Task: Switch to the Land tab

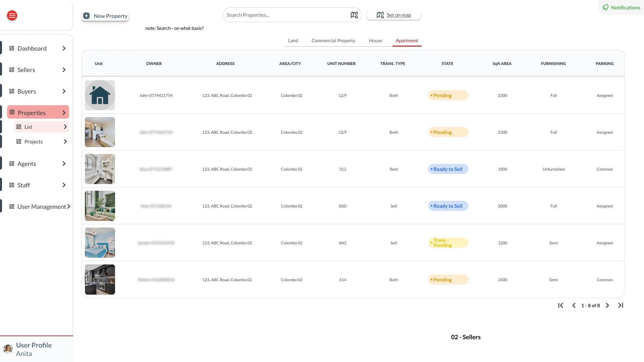Action: [293, 41]
